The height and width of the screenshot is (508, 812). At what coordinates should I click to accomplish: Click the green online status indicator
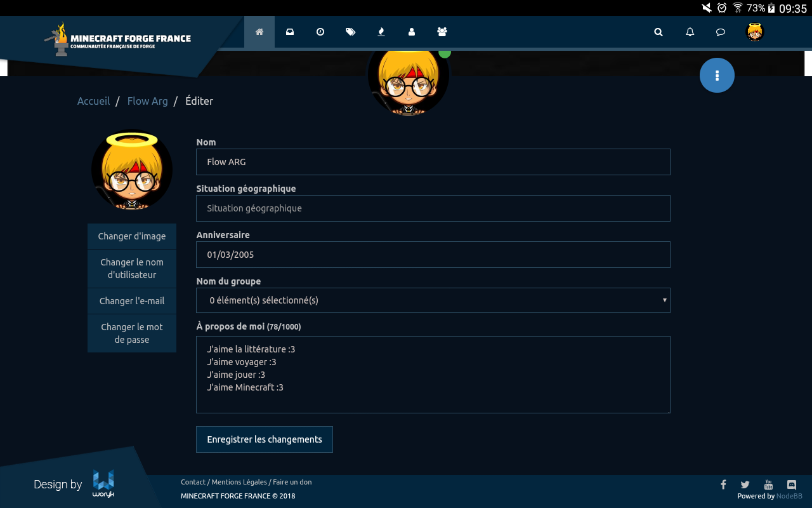pyautogui.click(x=445, y=53)
